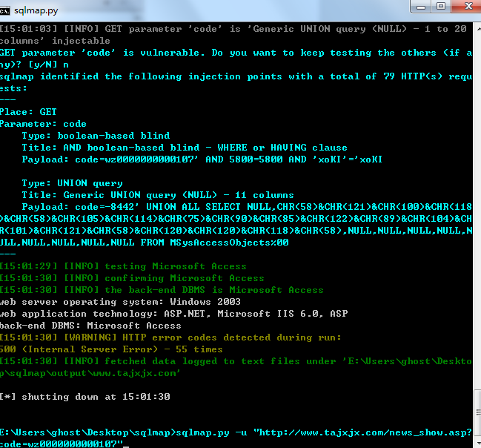Click the line 'web server operating system: Windows 2003'
This screenshot has height=448, width=481.
click(120, 302)
